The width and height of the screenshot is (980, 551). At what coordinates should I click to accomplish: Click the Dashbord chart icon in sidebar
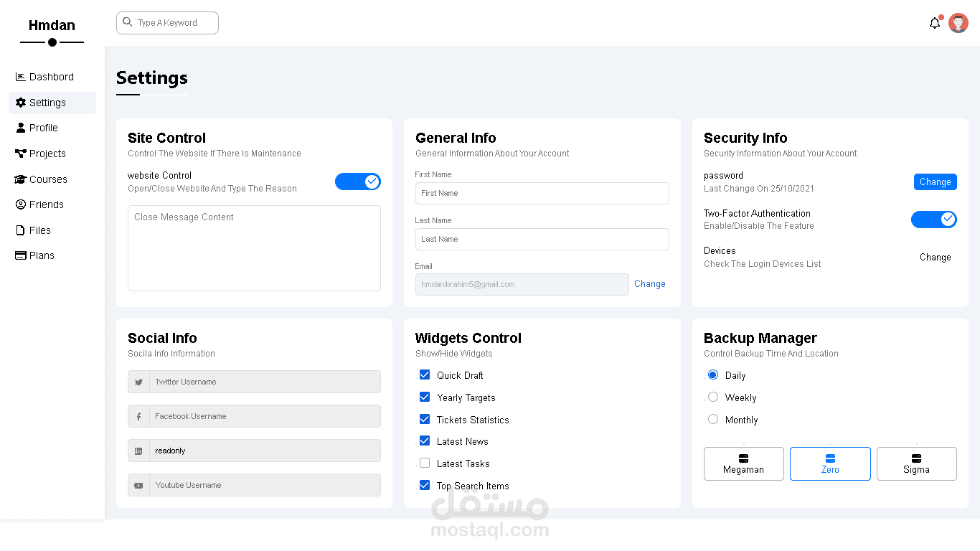21,77
